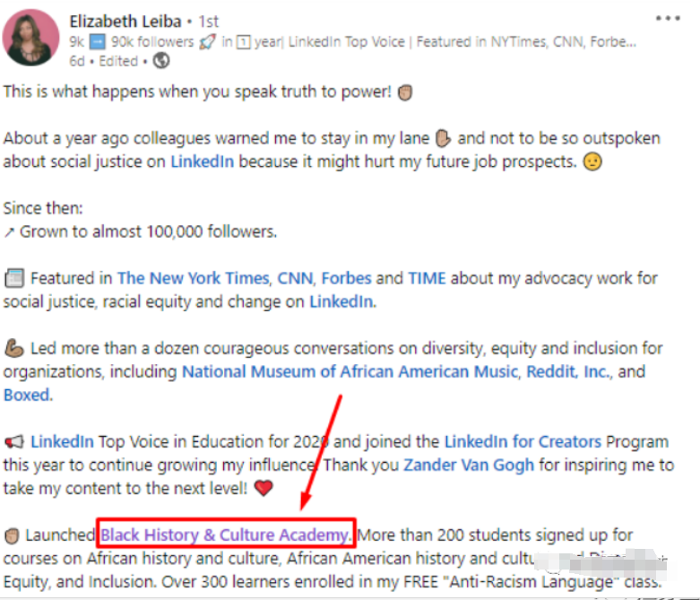Viewport: 700px width, 600px height.
Task: Click the newspaper emoji before 'Featured in'
Action: click(x=14, y=278)
